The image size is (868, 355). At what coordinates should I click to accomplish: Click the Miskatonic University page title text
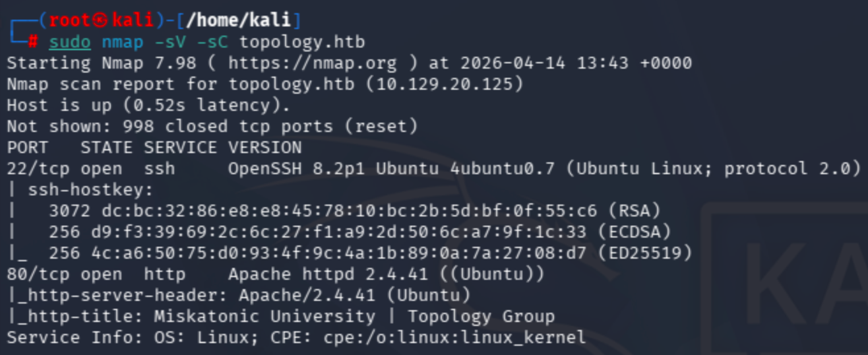[264, 316]
